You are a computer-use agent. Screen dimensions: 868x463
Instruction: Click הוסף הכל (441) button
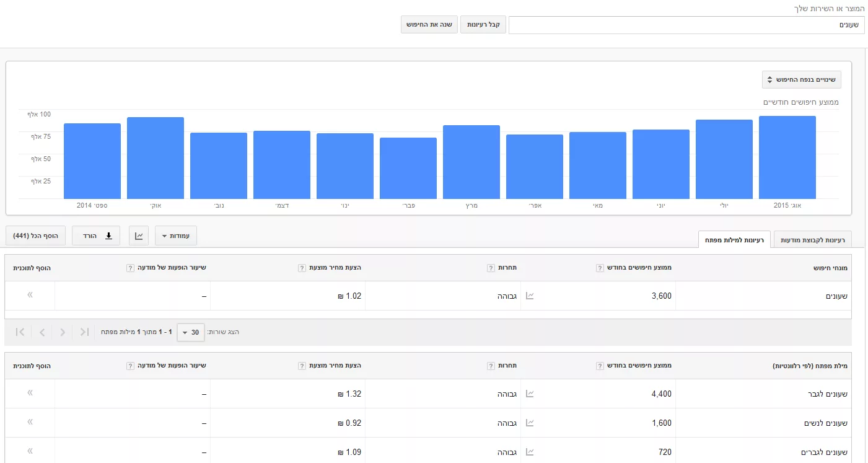pyautogui.click(x=36, y=236)
